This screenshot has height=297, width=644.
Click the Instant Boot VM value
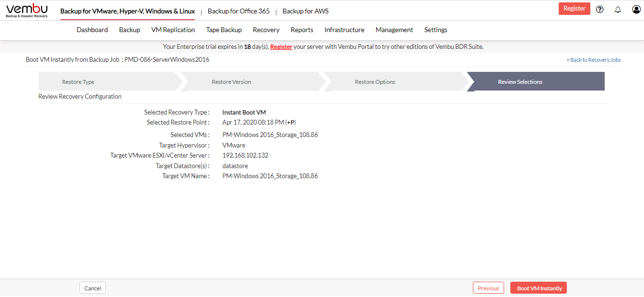pyautogui.click(x=244, y=113)
